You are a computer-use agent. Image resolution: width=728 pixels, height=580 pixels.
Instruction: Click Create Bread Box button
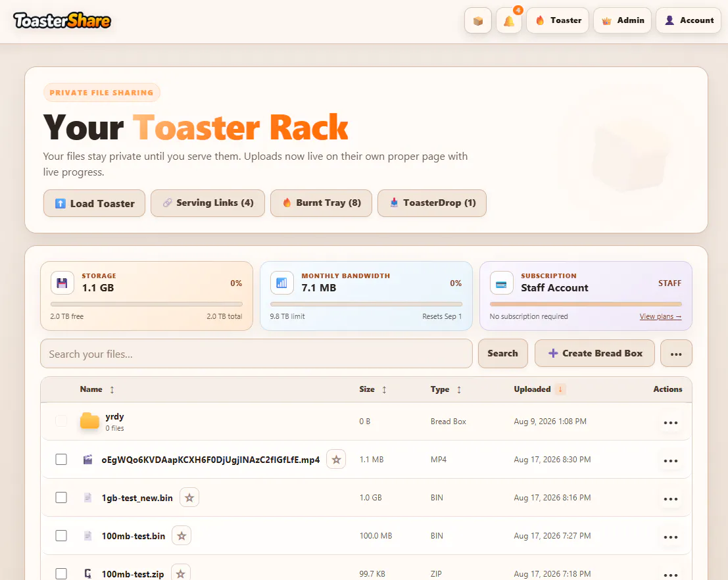[595, 353]
